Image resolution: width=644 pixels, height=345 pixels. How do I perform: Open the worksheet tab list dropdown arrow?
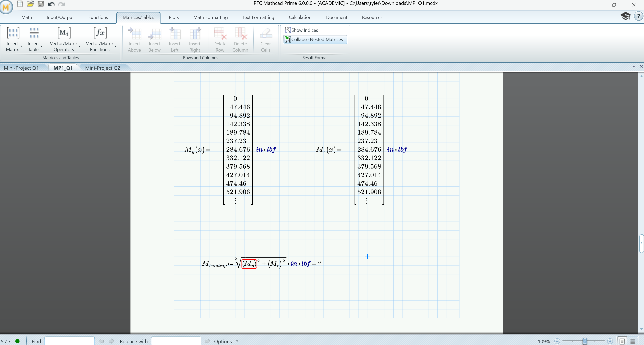pos(634,67)
